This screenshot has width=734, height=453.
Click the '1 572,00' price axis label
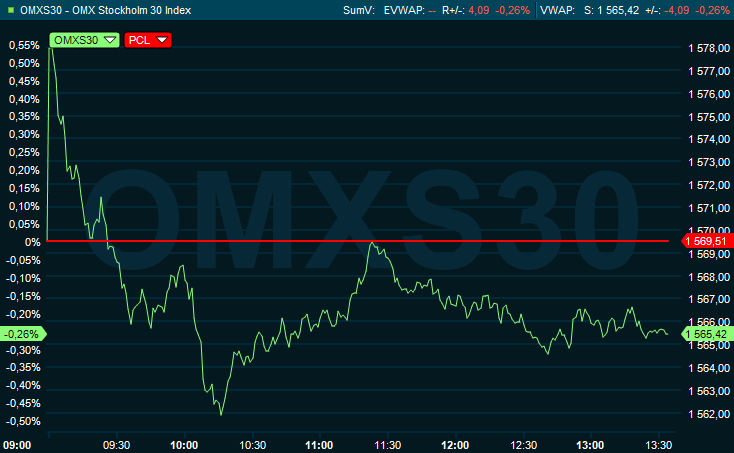(709, 185)
